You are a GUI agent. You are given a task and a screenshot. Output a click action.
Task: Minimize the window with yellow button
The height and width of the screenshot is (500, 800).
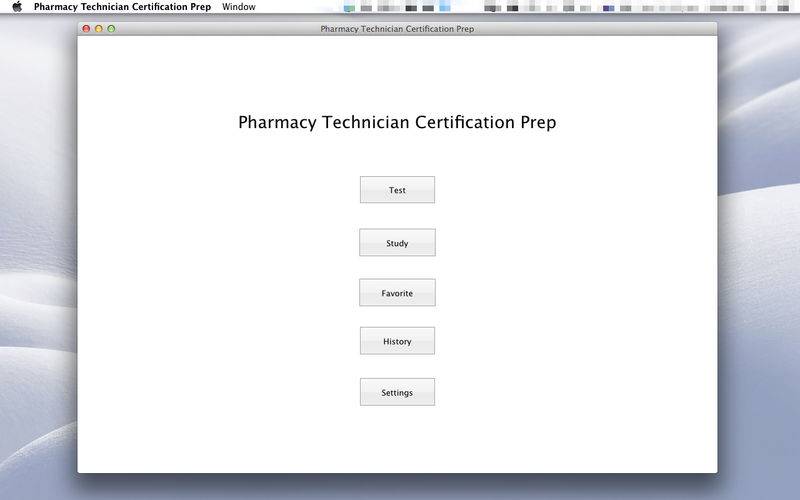[98, 29]
